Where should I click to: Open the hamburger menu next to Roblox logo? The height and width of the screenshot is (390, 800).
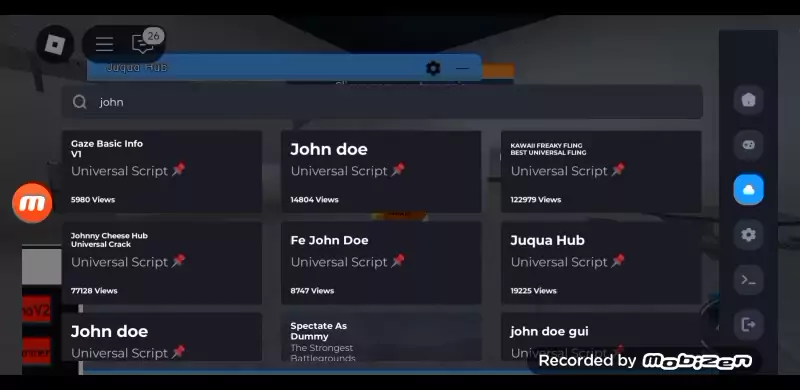pos(104,44)
